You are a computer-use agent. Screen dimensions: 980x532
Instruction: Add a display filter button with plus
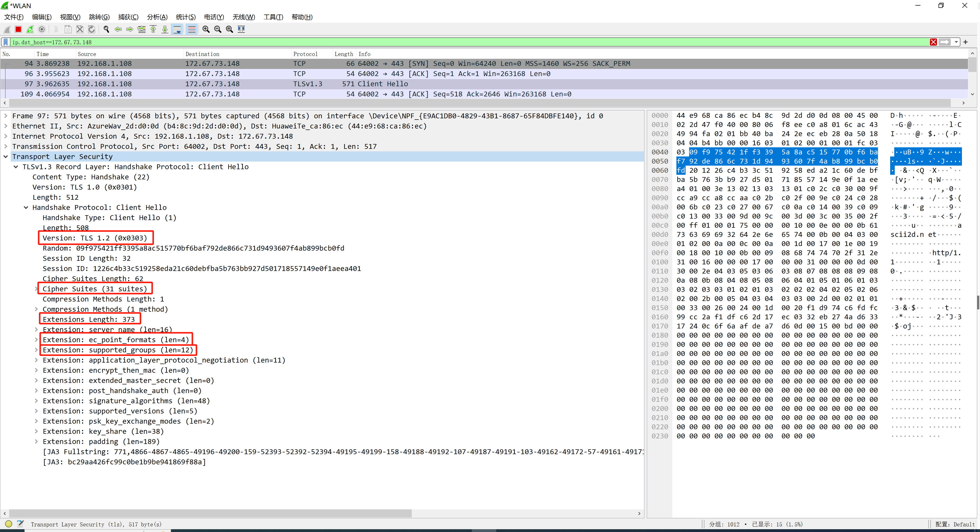click(x=965, y=42)
